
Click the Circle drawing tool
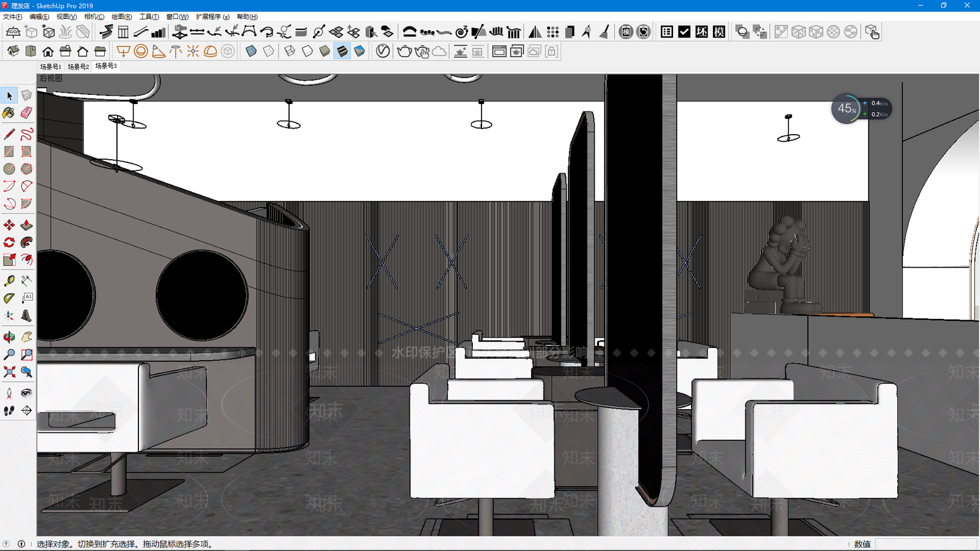(x=9, y=168)
